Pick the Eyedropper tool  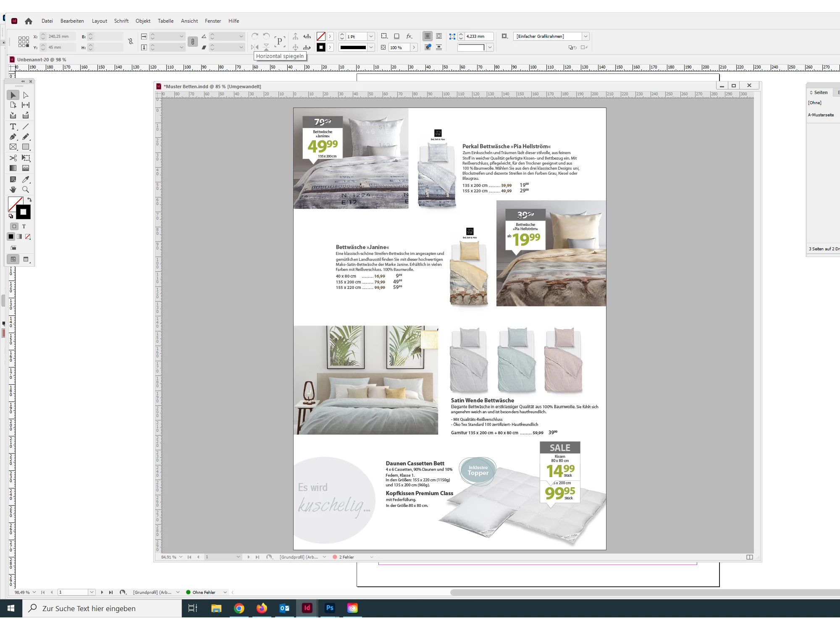(x=26, y=179)
